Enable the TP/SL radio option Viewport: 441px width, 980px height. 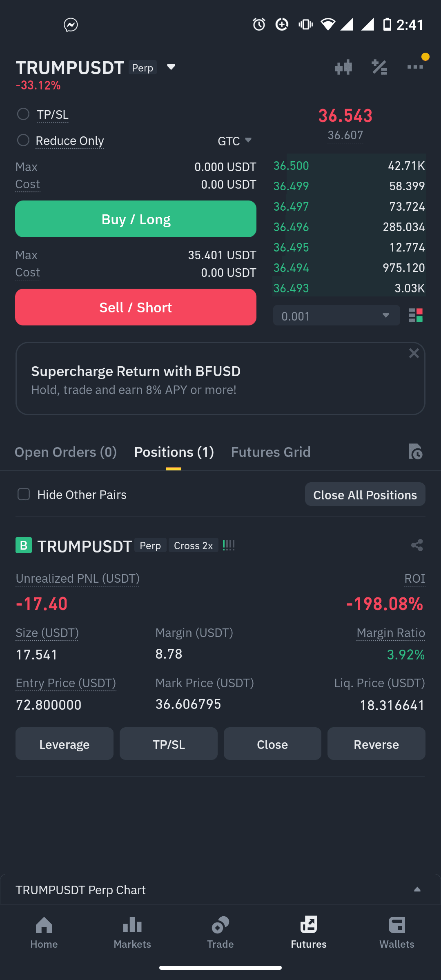(23, 114)
